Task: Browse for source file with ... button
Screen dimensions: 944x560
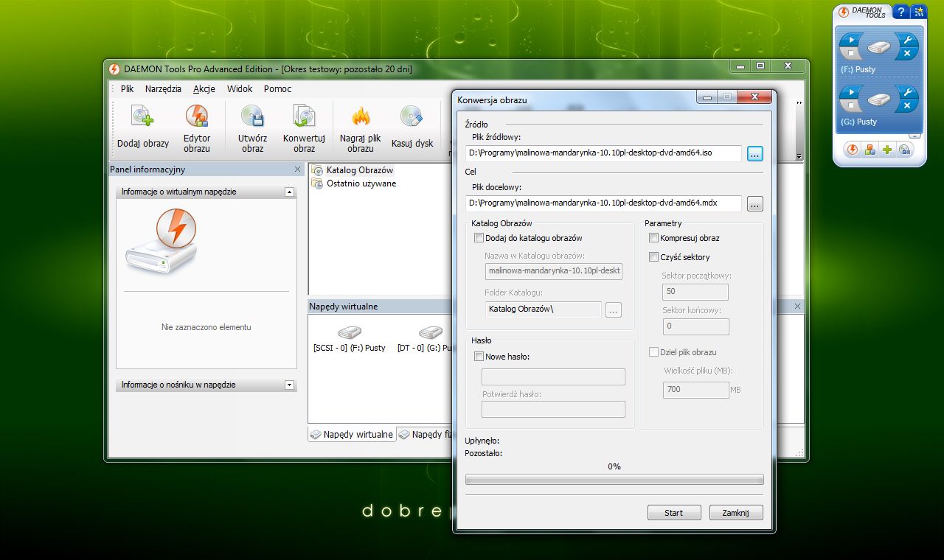Action: pos(754,153)
